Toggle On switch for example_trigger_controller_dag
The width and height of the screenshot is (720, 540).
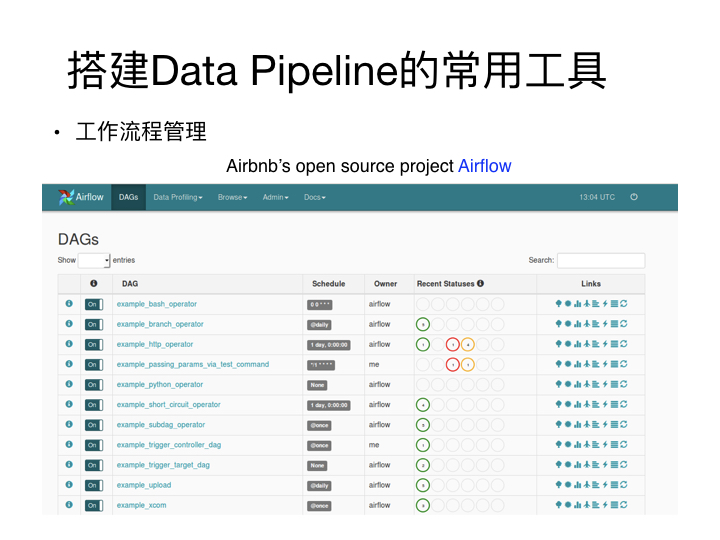[x=94, y=445]
